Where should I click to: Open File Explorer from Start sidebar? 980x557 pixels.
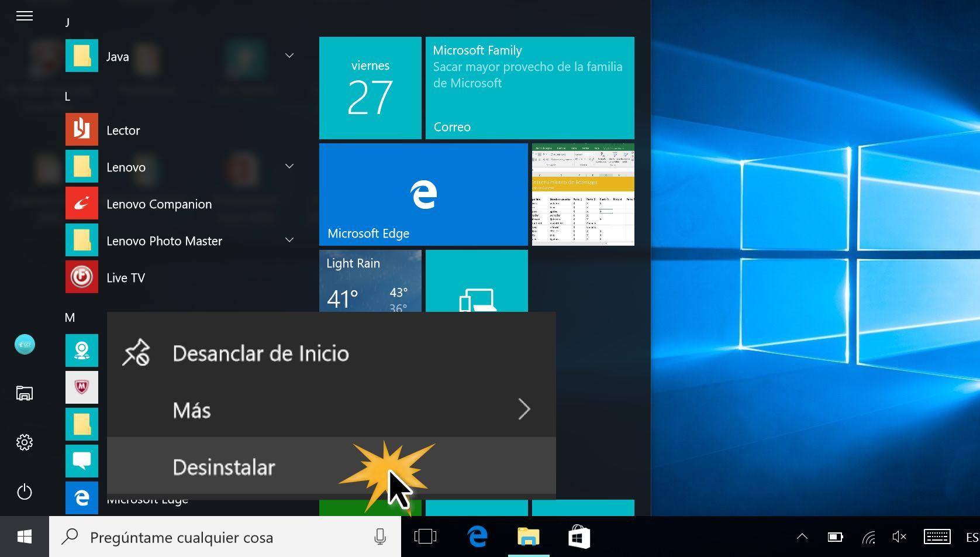(25, 393)
